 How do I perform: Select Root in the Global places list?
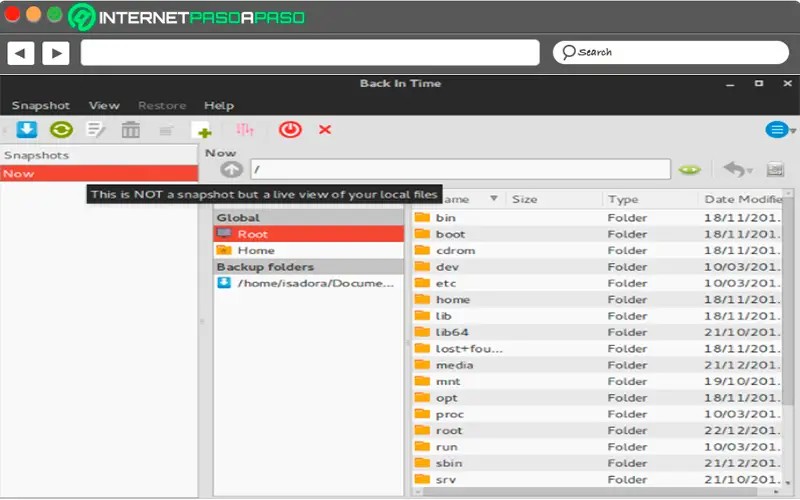[x=308, y=234]
